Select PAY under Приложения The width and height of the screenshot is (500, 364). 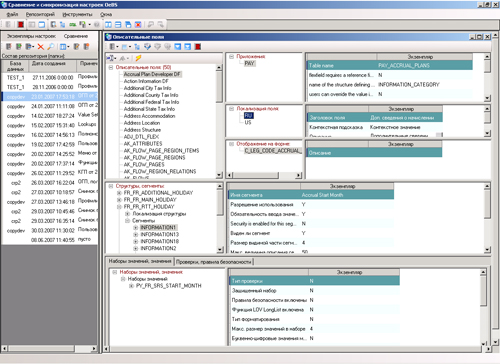(249, 63)
